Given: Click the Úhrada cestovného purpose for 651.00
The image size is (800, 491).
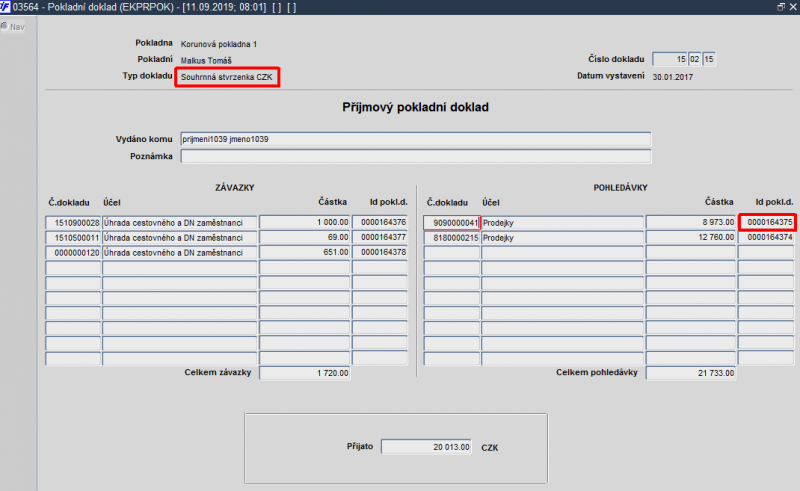Looking at the screenshot, I should (x=180, y=253).
